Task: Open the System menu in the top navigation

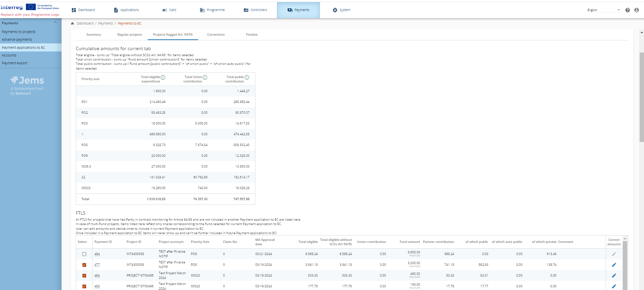Action: [342, 10]
